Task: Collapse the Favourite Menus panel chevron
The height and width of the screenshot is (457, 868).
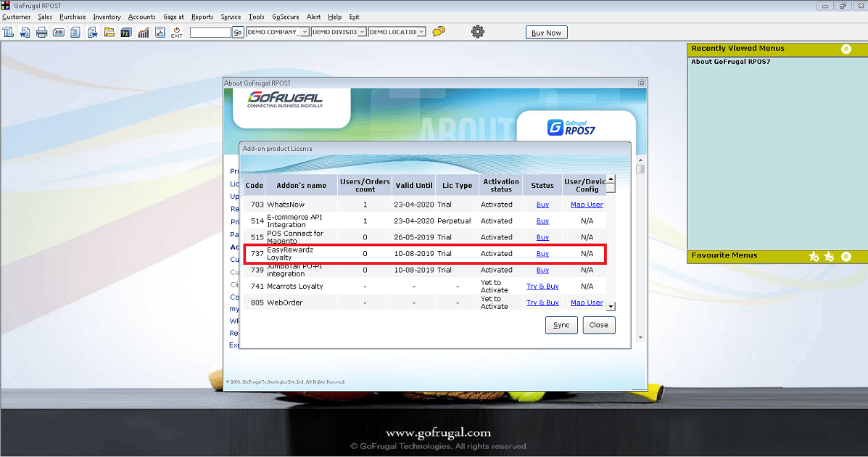Action: point(846,257)
